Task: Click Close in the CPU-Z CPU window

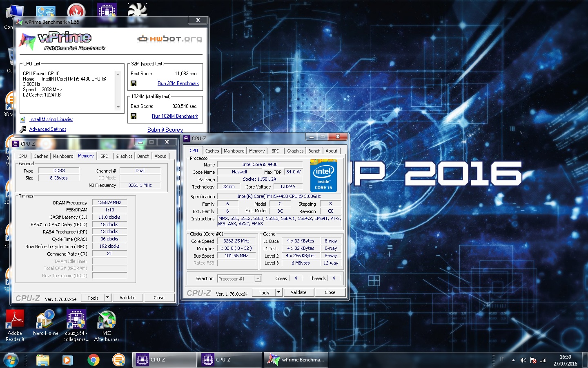Action: coord(330,292)
